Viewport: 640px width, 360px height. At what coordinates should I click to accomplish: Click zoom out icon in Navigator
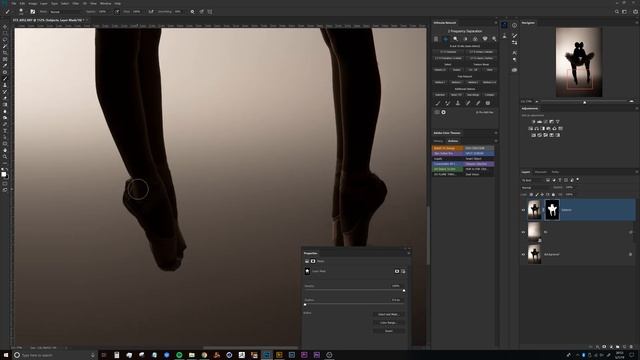point(537,101)
